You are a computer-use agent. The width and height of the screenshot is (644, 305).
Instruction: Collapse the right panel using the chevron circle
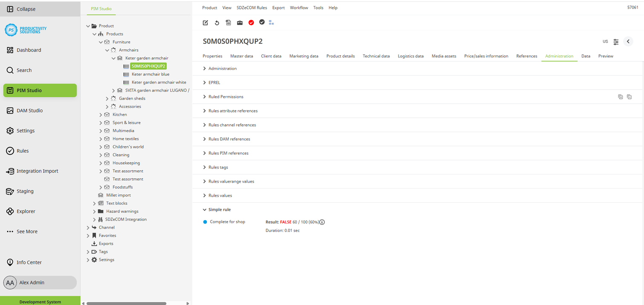click(x=628, y=41)
